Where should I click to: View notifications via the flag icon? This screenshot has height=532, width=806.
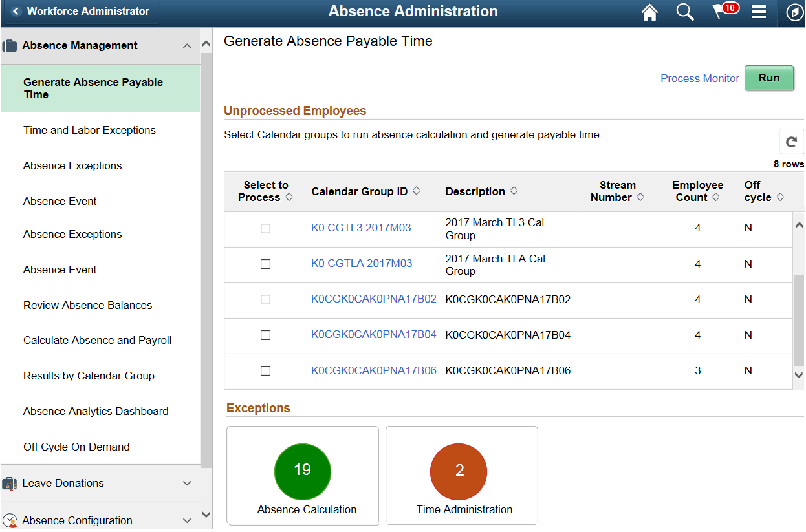pos(723,12)
